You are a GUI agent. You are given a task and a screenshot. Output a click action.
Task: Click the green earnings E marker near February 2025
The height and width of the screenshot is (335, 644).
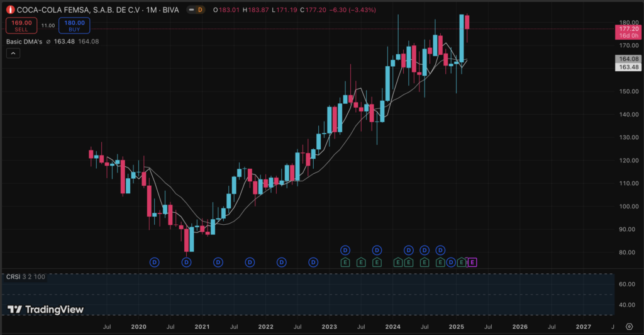click(x=462, y=262)
